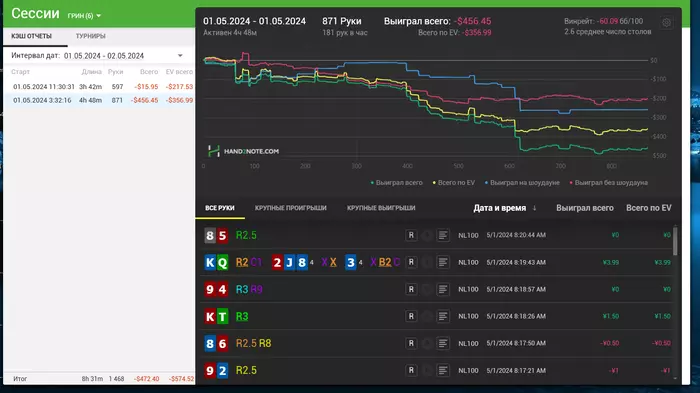Switch to the КЭШ ОТЧЕТЫ tab
This screenshot has height=393, width=700.
31,36
